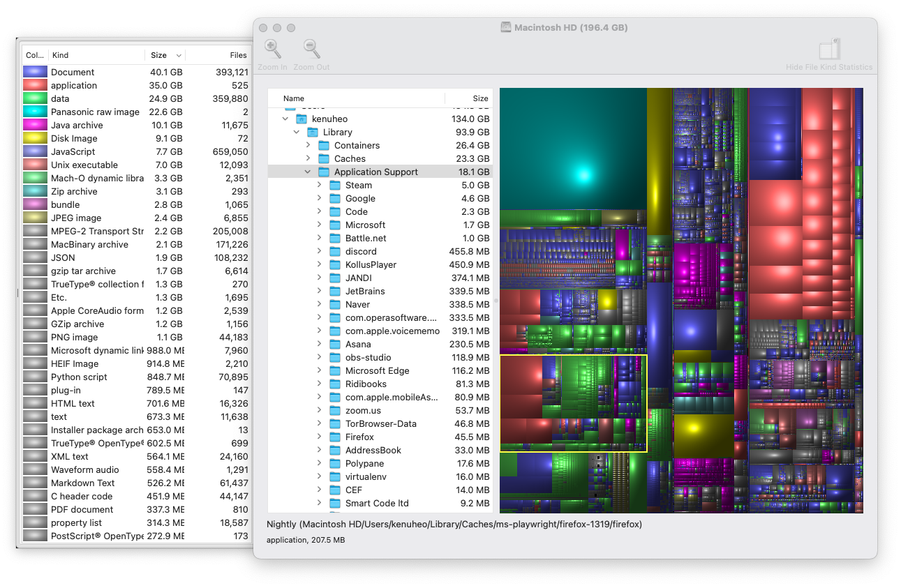Select the Zip archive kind row
This screenshot has width=901, height=588.
pos(136,191)
